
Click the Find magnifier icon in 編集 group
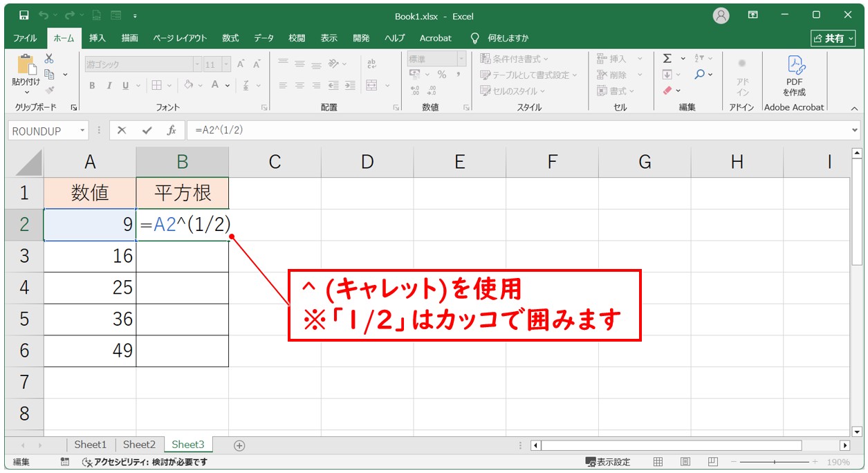tap(700, 74)
